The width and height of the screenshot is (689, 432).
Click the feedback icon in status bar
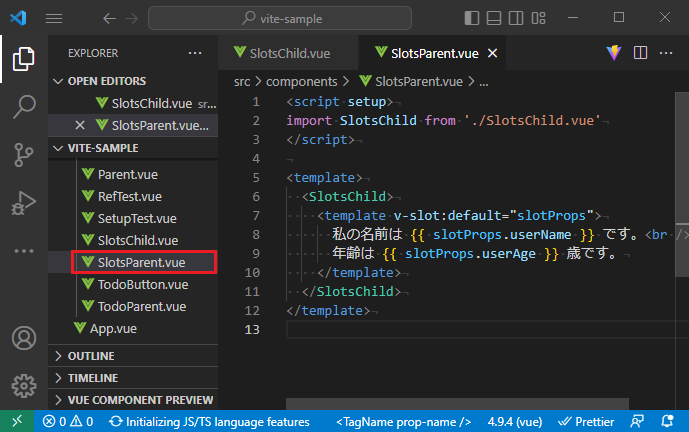(x=637, y=421)
